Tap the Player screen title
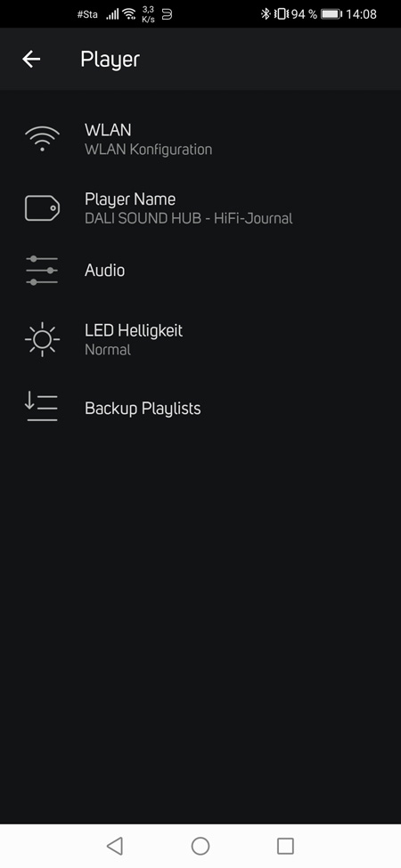 [110, 60]
